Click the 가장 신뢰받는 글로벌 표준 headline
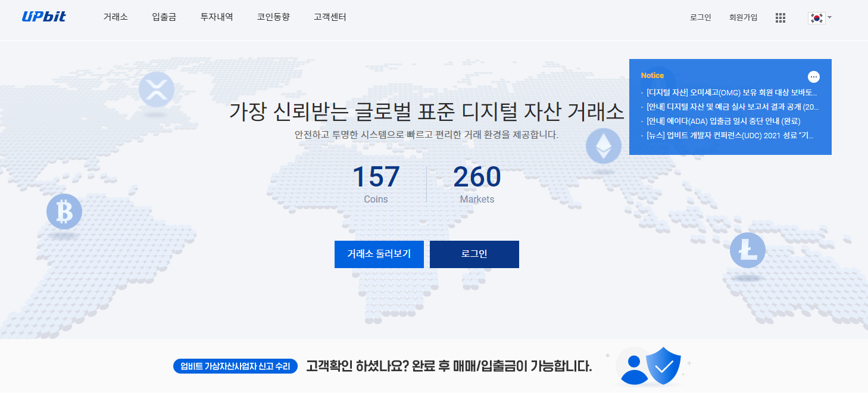This screenshot has height=398, width=868. coord(426,112)
